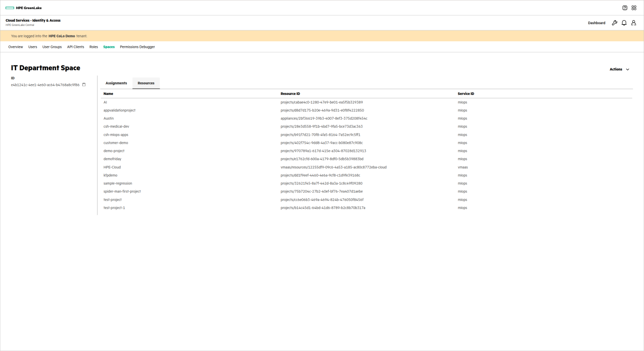Open the Permissions Debugger nav item

(137, 47)
